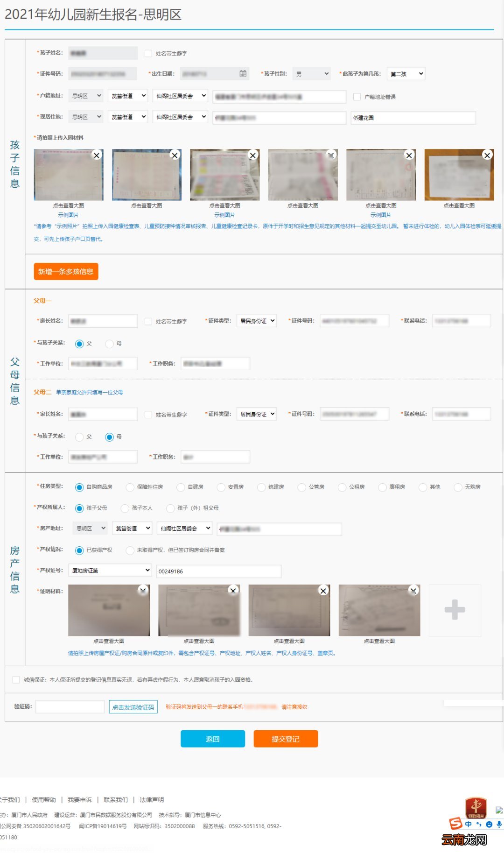Open the 法律声明 footer link
The image size is (504, 853).
(x=152, y=800)
